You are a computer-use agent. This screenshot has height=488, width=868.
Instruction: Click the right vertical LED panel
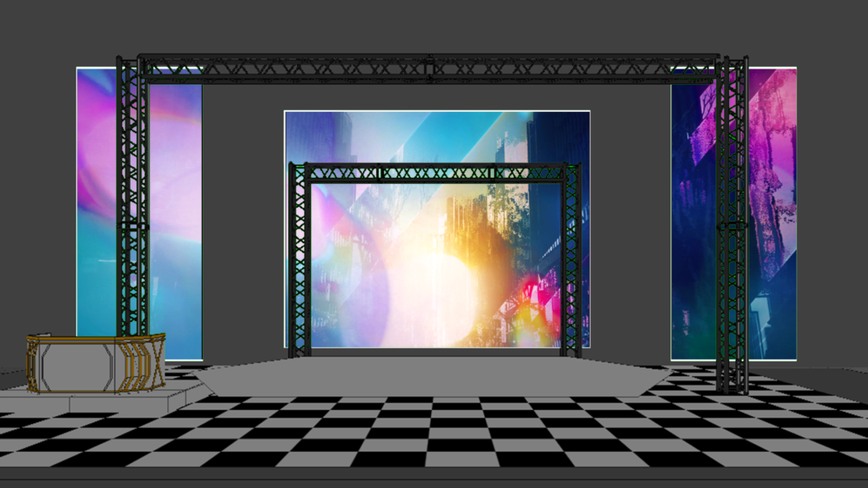tap(695, 212)
